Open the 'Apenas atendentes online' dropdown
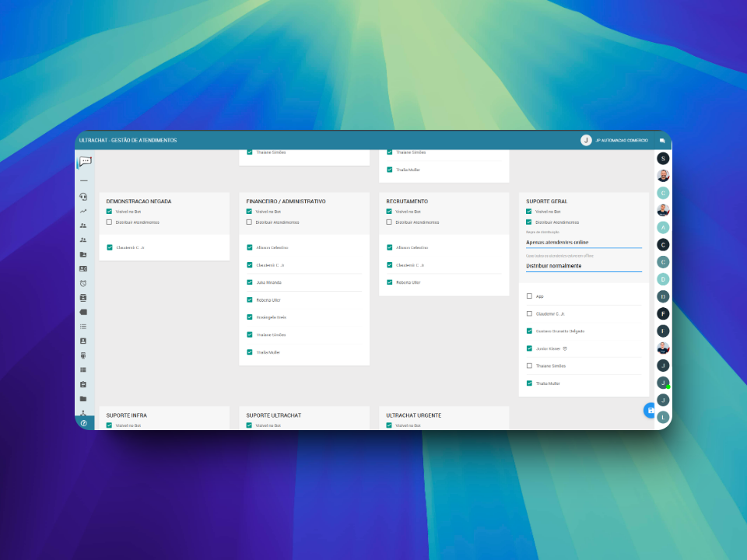The width and height of the screenshot is (747, 560). tap(584, 242)
